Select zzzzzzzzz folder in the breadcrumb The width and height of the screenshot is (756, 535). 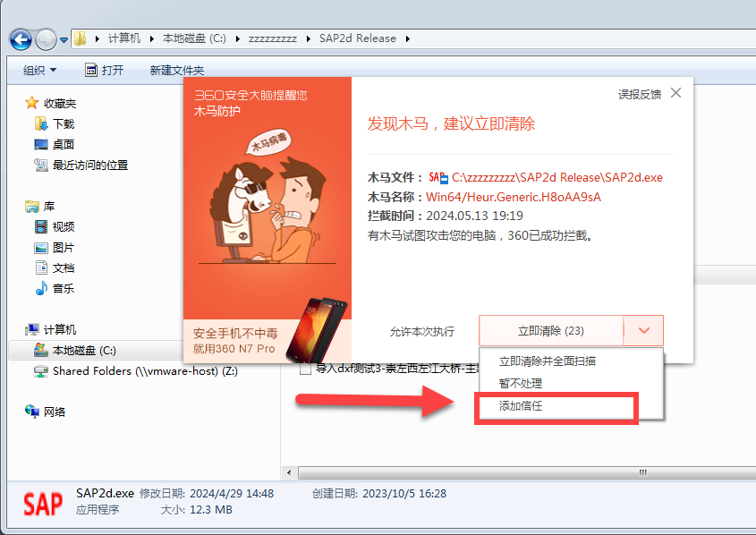click(x=273, y=38)
